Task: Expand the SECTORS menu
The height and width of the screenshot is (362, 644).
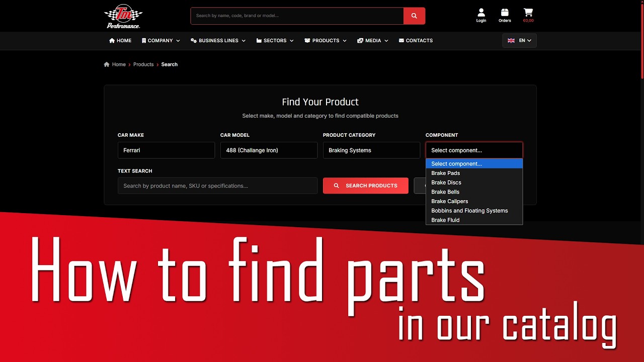Action: coord(275,41)
